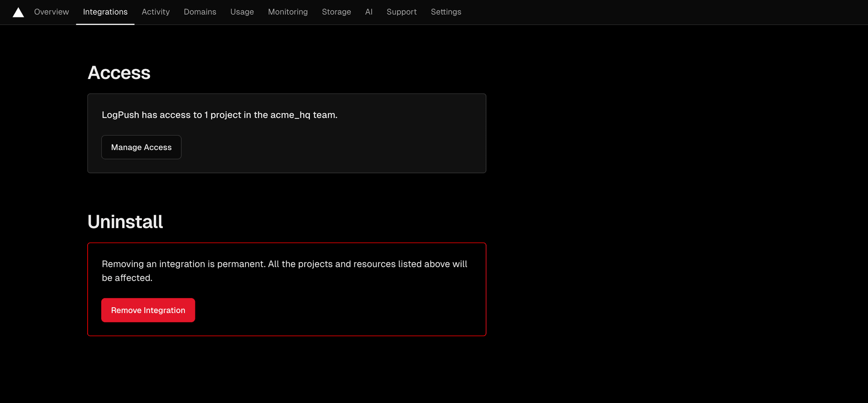Open the Support tab
The height and width of the screenshot is (403, 868).
coord(401,12)
